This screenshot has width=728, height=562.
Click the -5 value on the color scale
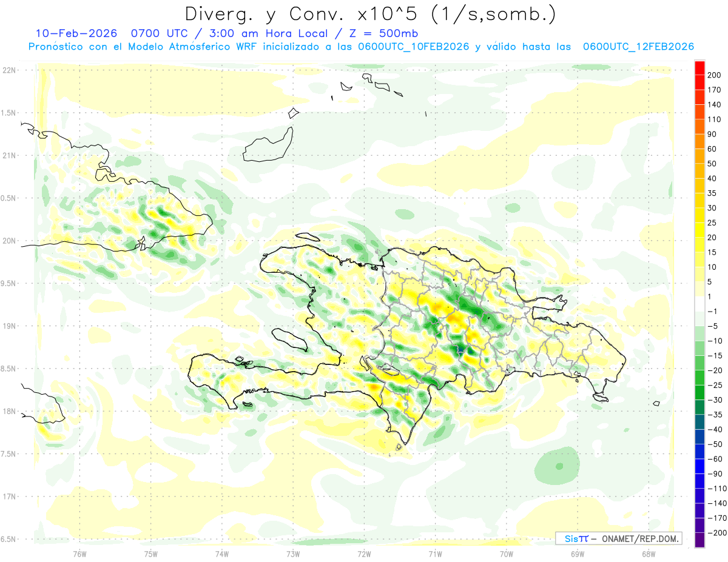[712, 326]
